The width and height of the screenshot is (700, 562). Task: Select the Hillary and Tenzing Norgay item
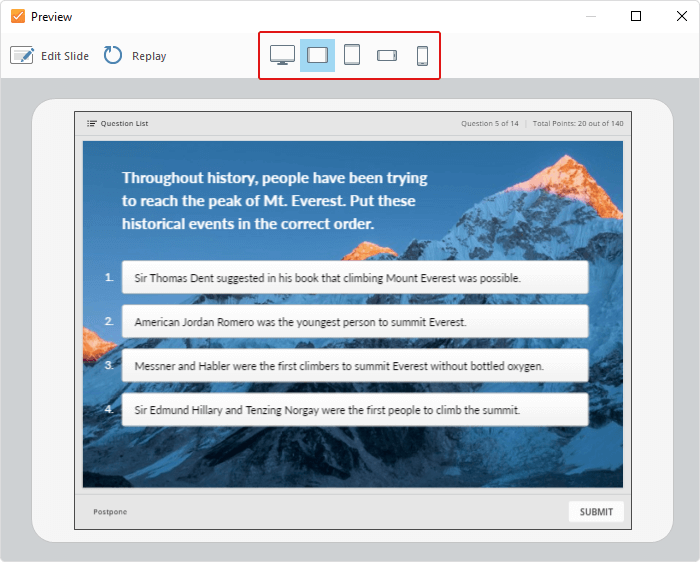pos(355,409)
